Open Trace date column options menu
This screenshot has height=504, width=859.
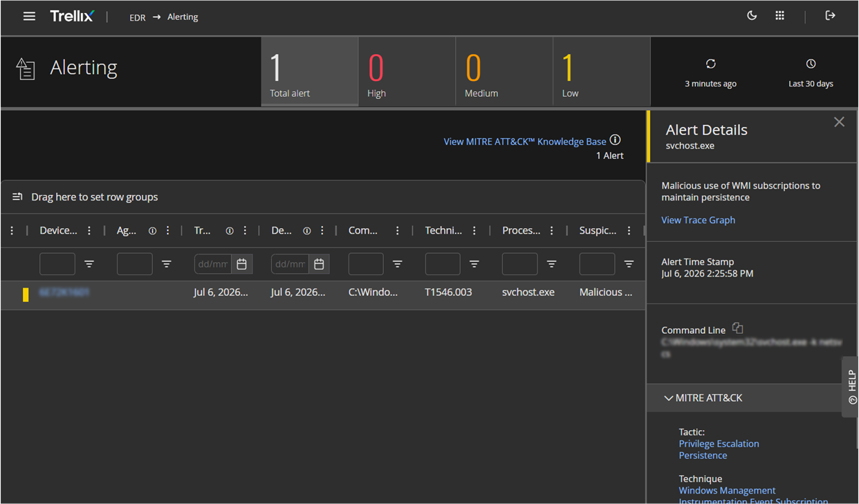[x=245, y=231]
